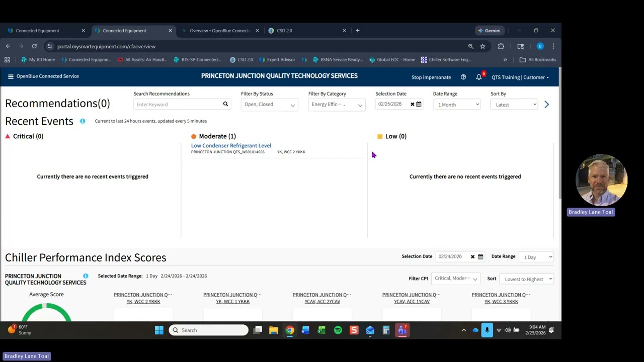The image size is (644, 362).
Task: Open the Sort By Latest dropdown
Action: [x=514, y=105]
